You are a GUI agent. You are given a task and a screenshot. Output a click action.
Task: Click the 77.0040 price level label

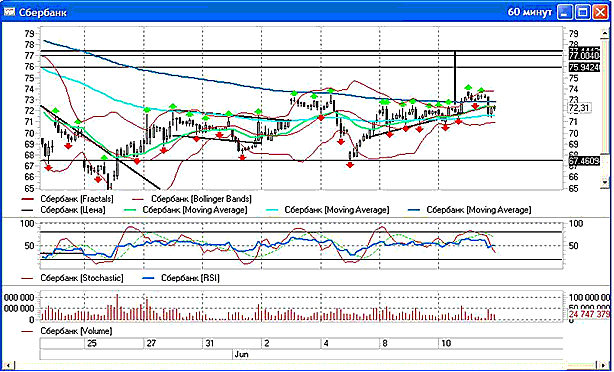pyautogui.click(x=584, y=56)
